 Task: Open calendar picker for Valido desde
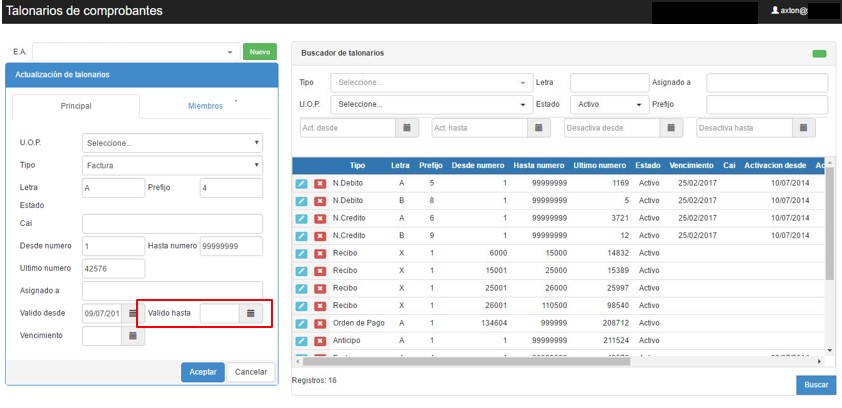click(132, 314)
